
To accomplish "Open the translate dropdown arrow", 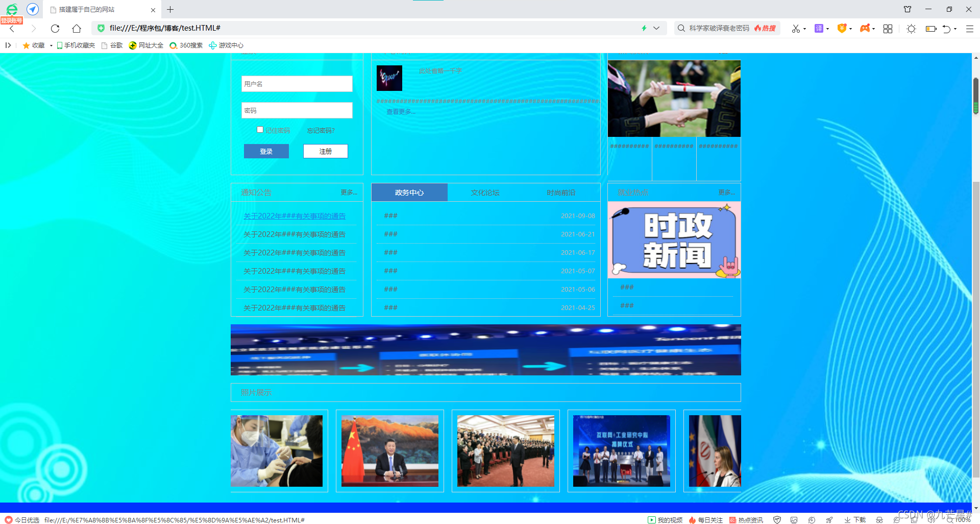I will 827,29.
